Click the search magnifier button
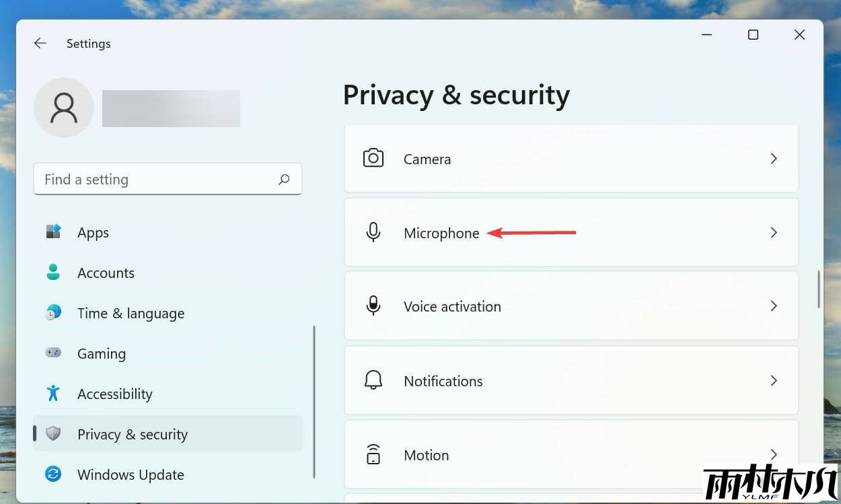This screenshot has width=841, height=504. coord(284,180)
